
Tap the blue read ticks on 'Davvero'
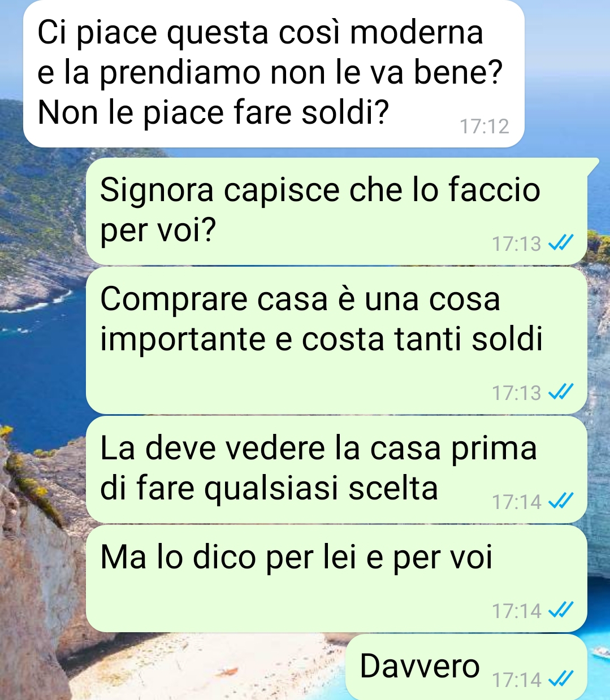[563, 679]
